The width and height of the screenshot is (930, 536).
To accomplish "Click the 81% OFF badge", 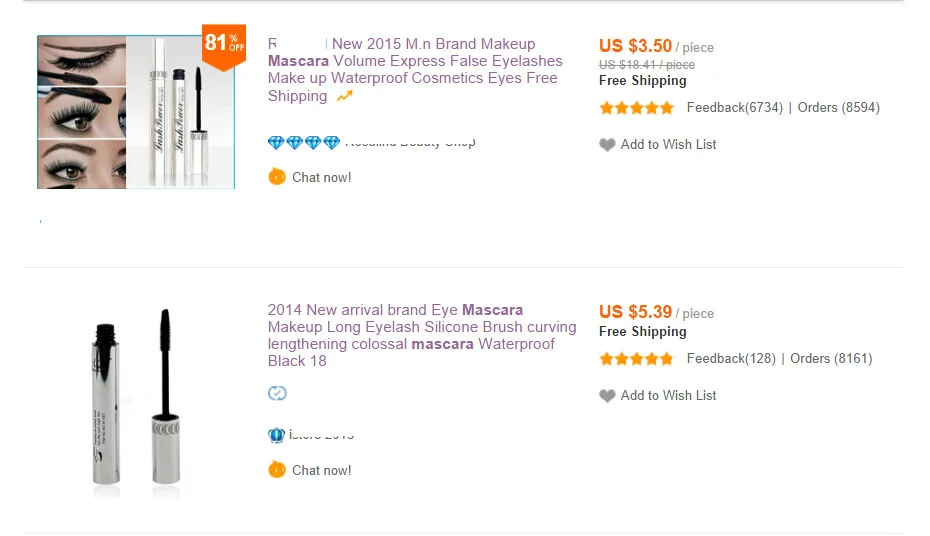I will [223, 43].
